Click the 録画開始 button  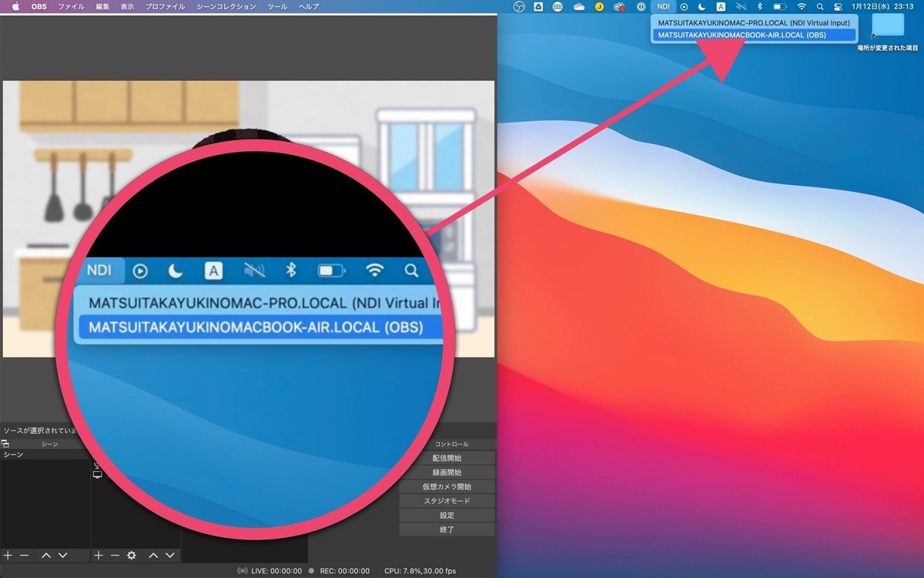pyautogui.click(x=447, y=472)
